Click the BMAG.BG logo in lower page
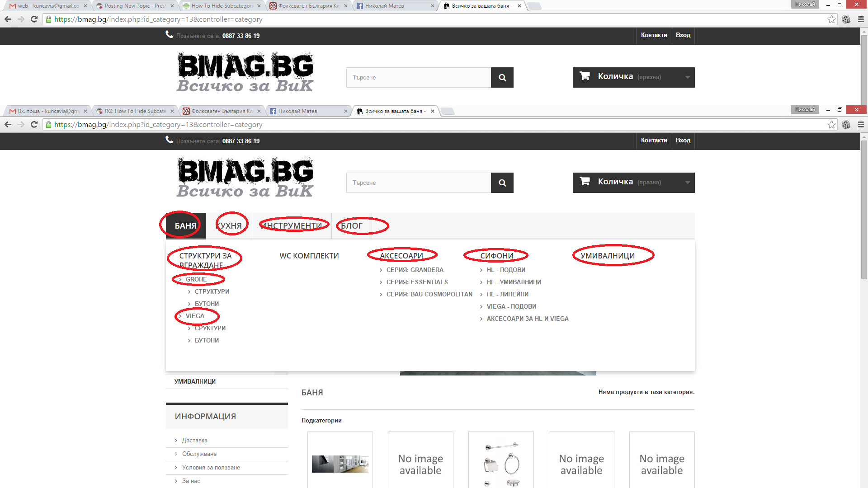This screenshot has height=488, width=868. coord(245,178)
